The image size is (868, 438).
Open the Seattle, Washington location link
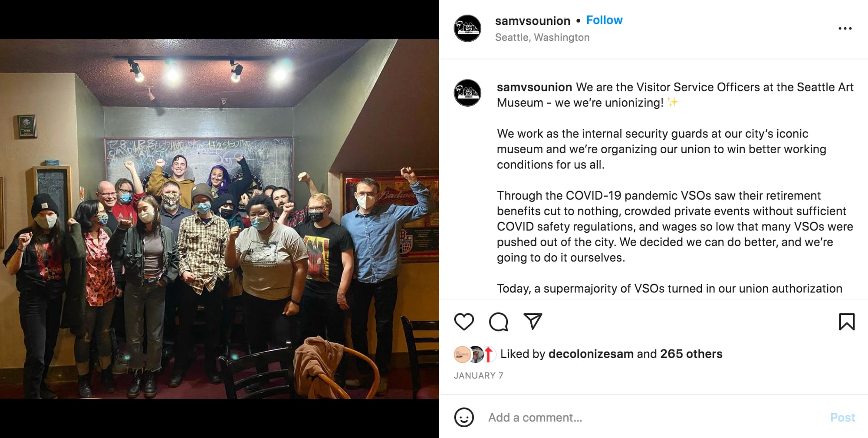tap(542, 37)
